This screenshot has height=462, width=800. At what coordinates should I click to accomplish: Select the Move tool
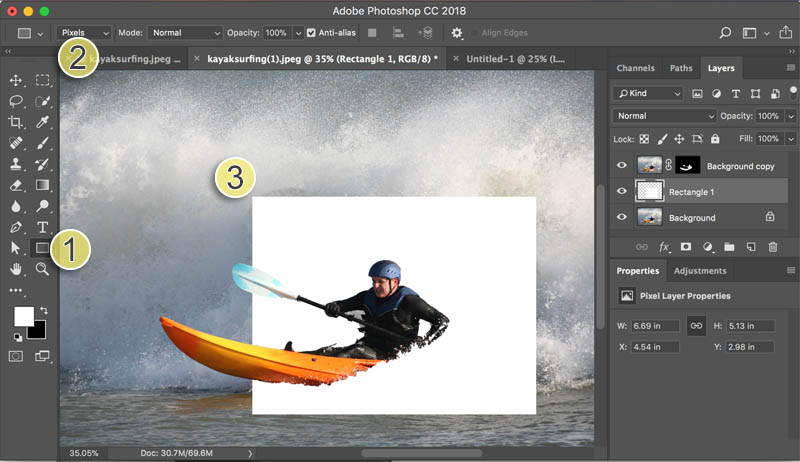[16, 81]
